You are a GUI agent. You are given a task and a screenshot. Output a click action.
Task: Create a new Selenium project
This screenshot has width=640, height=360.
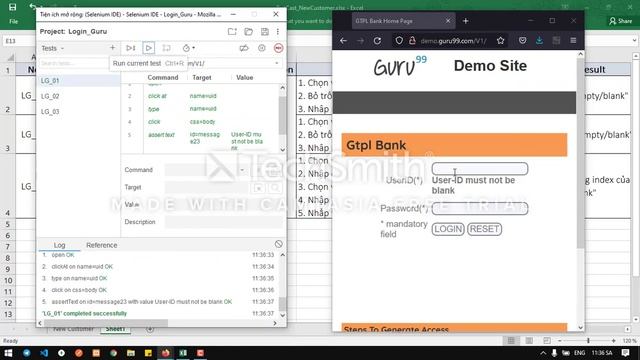pyautogui.click(x=232, y=31)
